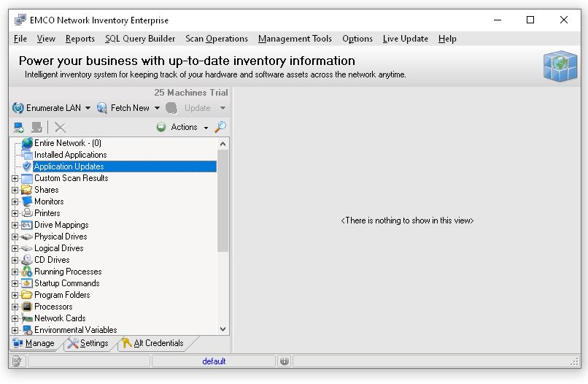588x384 pixels.
Task: Click the Installed Applications window icon
Action: (x=27, y=155)
